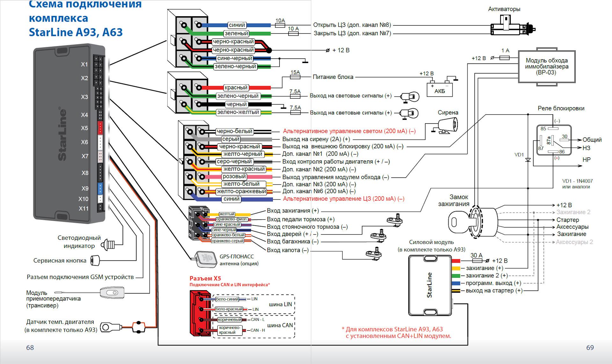
Task: Click the StarLine power module box
Action: [x=429, y=285]
